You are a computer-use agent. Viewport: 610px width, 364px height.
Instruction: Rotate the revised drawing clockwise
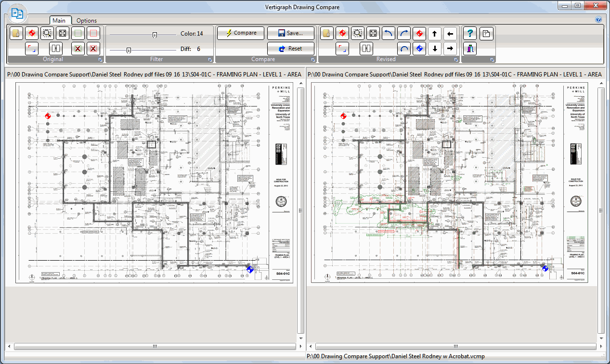405,33
